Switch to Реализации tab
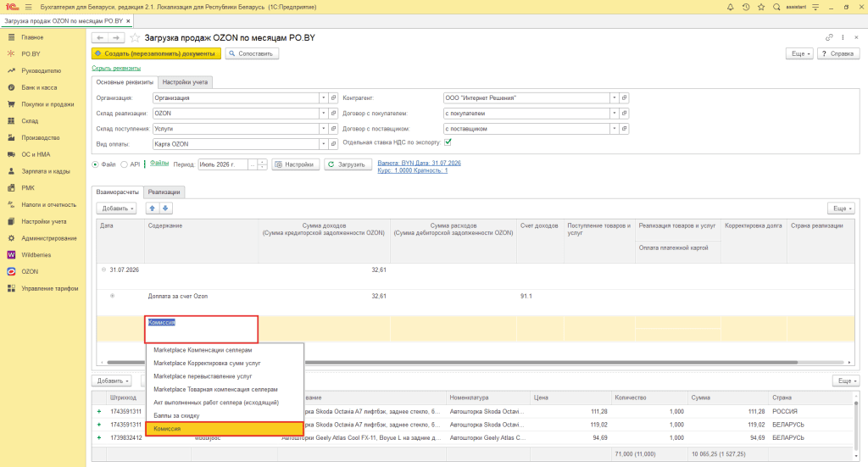 tap(164, 192)
